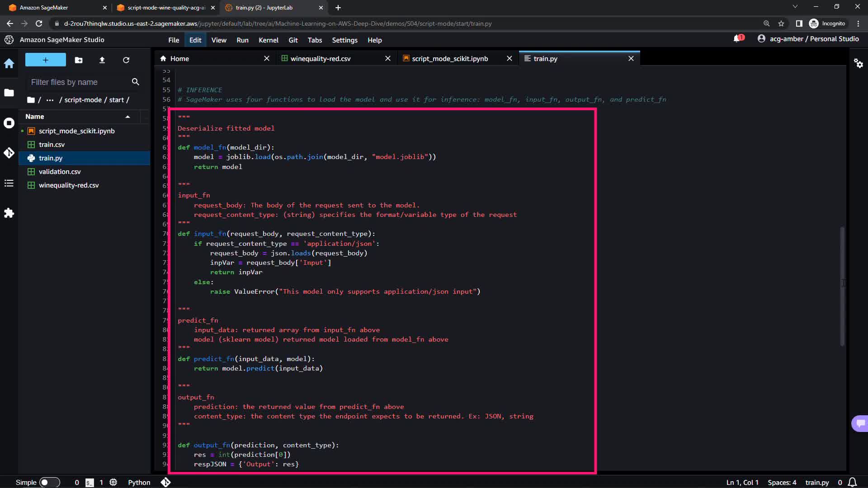Open Running Terminals and Kernels sidebar icon
The height and width of the screenshot is (488, 868).
tap(9, 123)
